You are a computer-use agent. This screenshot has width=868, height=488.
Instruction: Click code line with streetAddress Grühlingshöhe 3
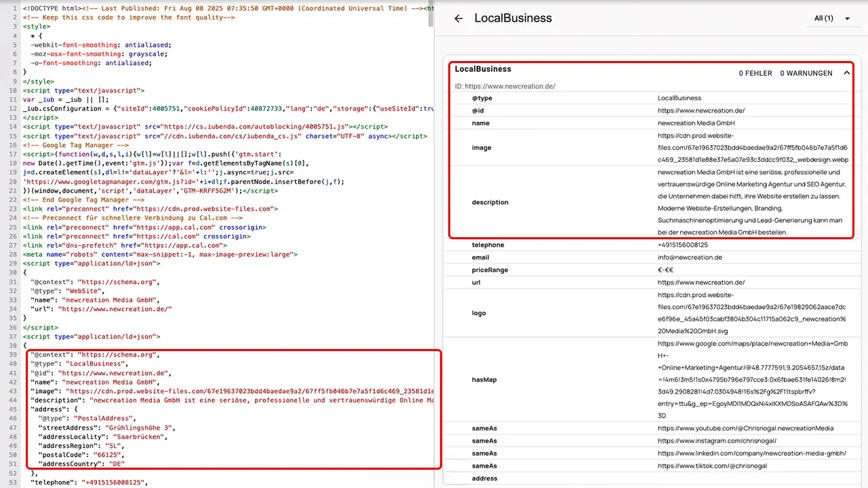pos(107,428)
